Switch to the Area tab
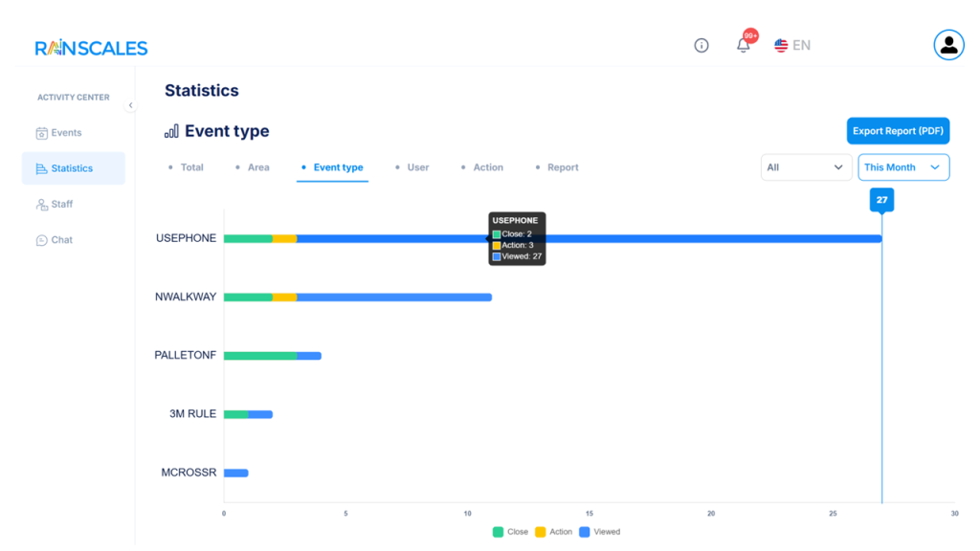Image resolution: width=980 pixels, height=551 pixels. 257,167
